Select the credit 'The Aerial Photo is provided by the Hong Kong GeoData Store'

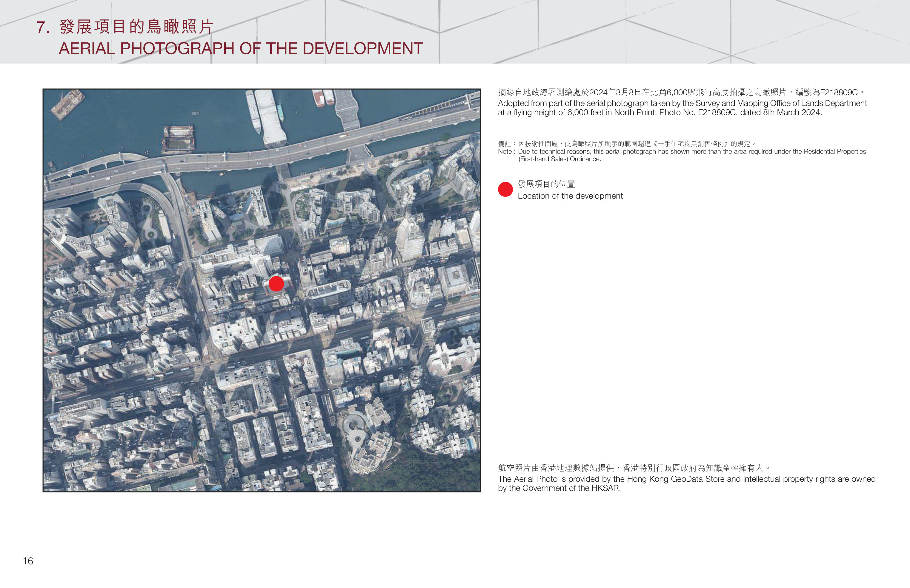tap(687, 479)
